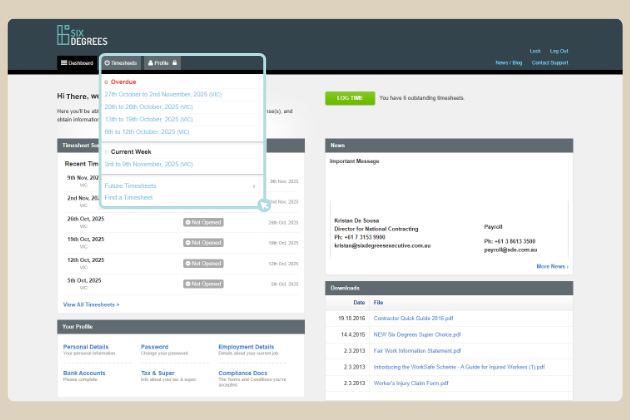
Task: Click the More News link
Action: (552, 266)
